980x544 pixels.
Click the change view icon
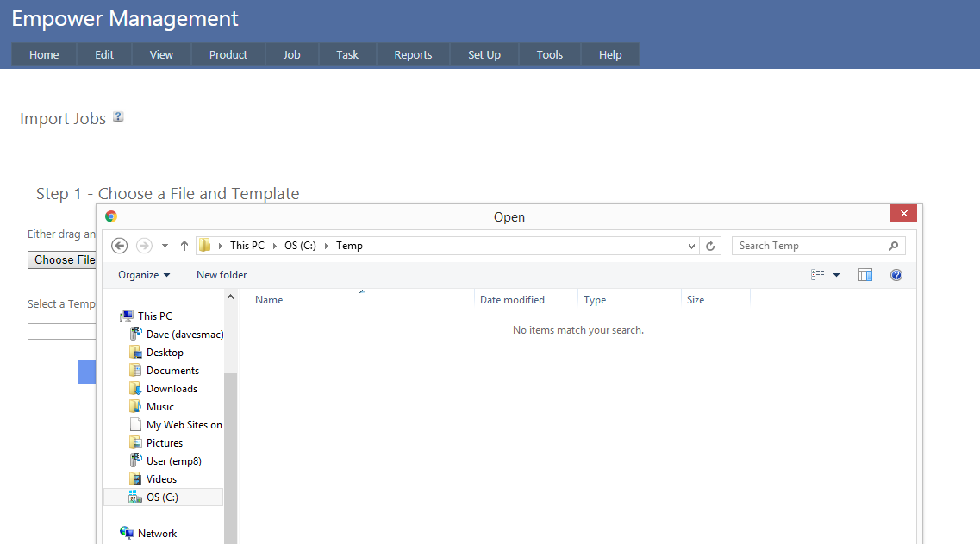pos(818,275)
